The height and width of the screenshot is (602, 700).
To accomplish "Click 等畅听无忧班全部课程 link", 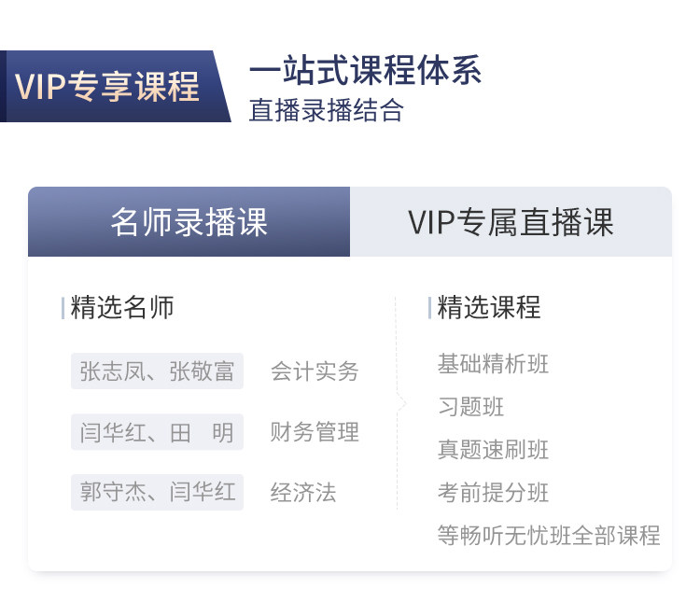I will pyautogui.click(x=549, y=535).
